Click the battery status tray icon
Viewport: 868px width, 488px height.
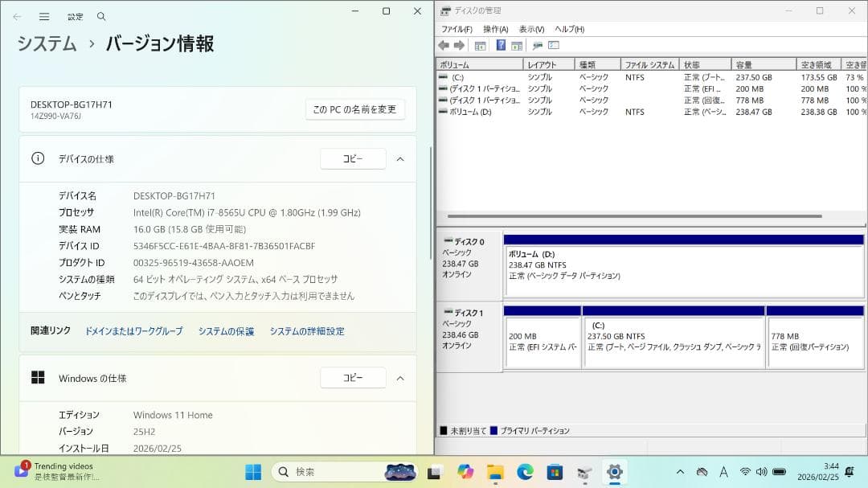pyautogui.click(x=780, y=472)
